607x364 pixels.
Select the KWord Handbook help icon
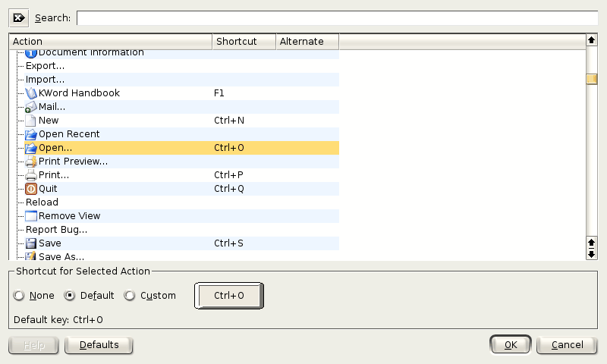31,93
